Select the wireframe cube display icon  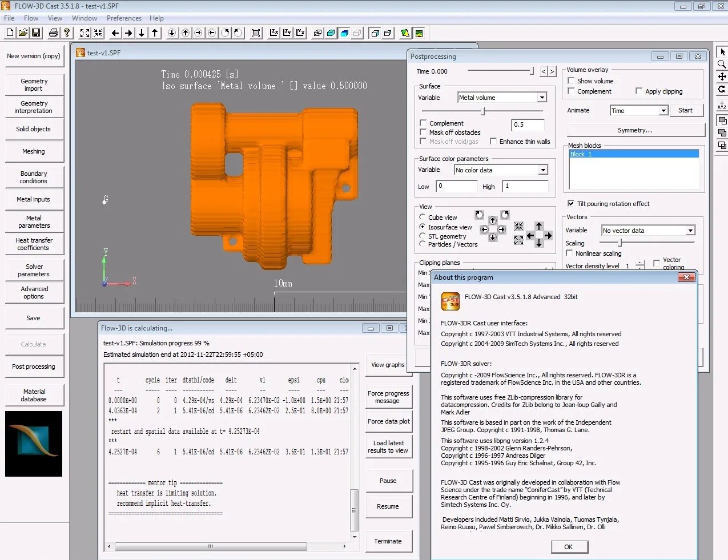pos(317,33)
